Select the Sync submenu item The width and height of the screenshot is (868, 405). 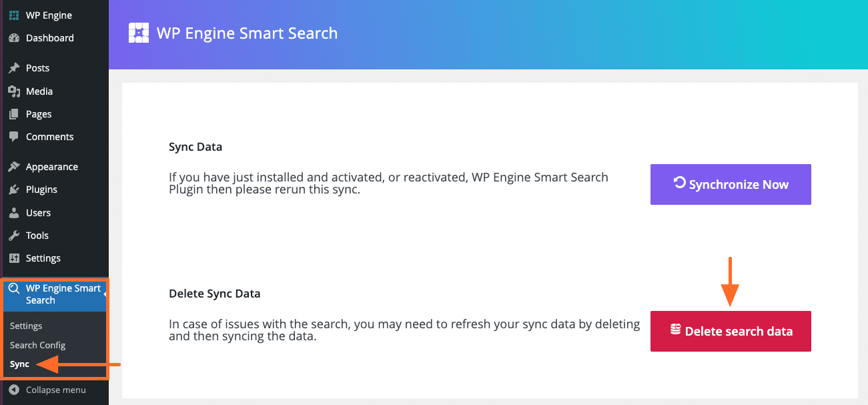tap(18, 364)
